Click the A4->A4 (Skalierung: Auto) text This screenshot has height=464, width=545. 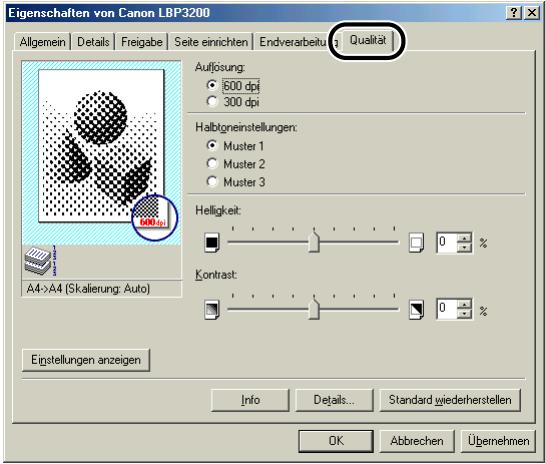88,288
